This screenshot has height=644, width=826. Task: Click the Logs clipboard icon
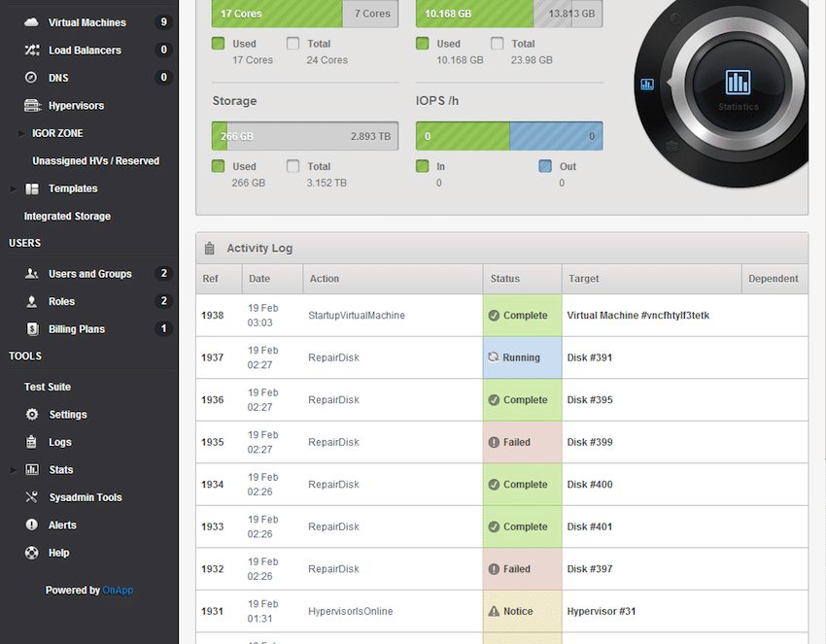(32, 442)
